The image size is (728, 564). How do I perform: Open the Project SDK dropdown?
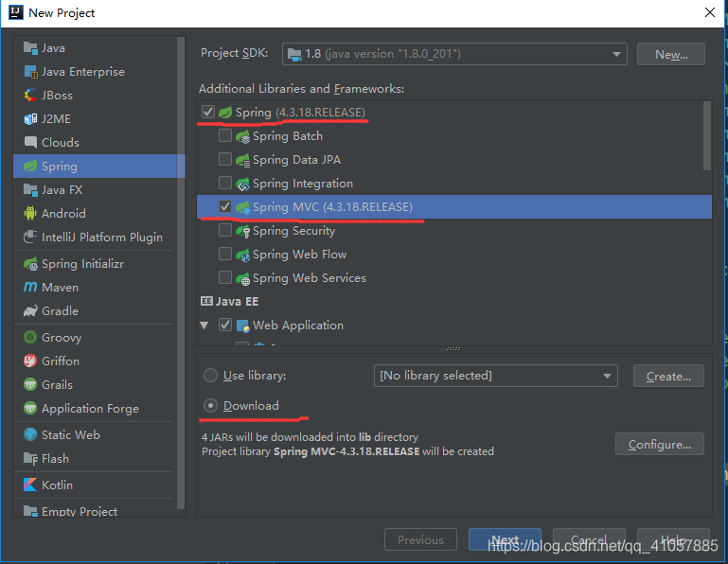454,54
